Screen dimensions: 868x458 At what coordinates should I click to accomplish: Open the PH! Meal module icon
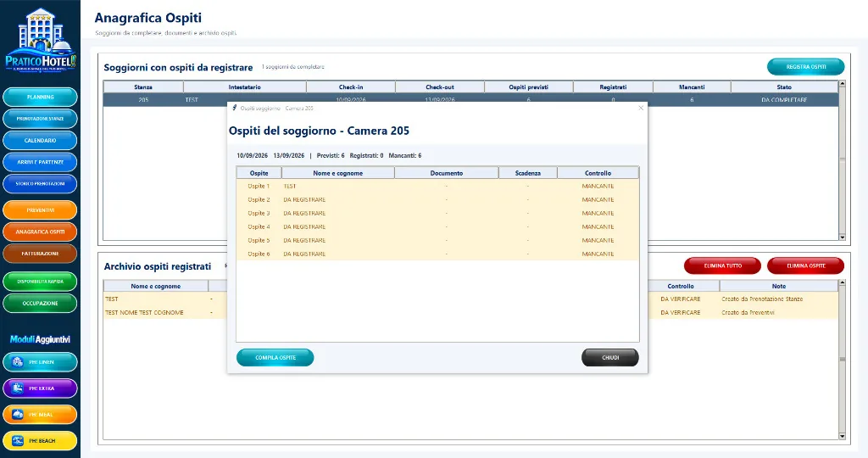coord(18,414)
